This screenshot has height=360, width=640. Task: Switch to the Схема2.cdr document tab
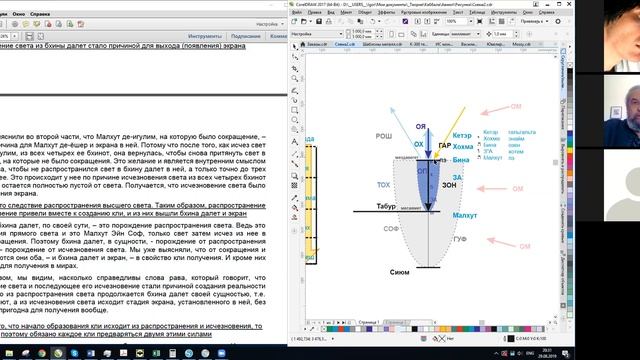point(344,44)
